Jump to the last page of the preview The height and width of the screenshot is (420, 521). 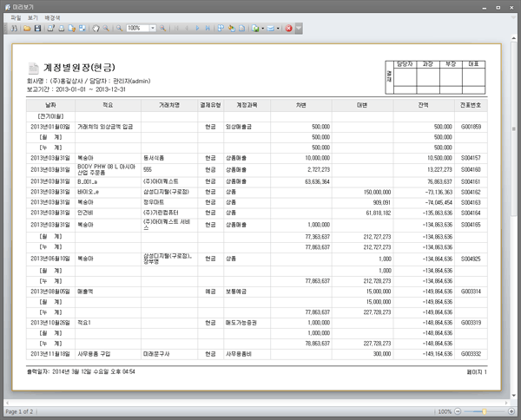pos(208,28)
